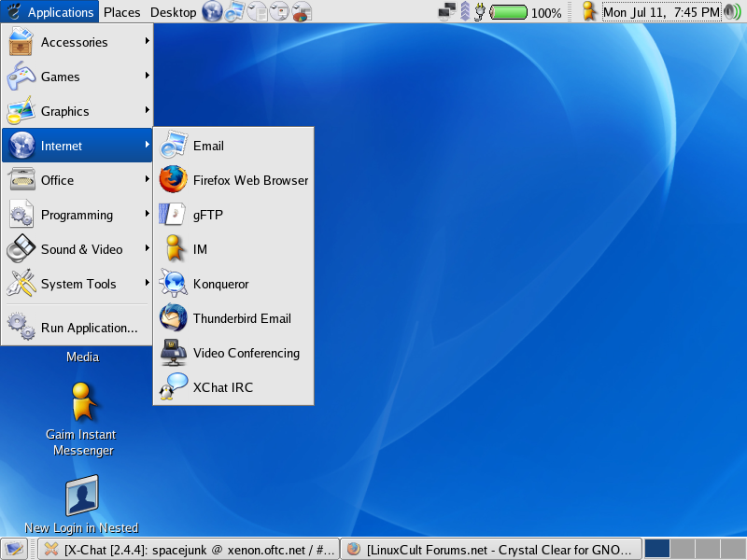Click the XChat IRC icon

click(x=173, y=386)
